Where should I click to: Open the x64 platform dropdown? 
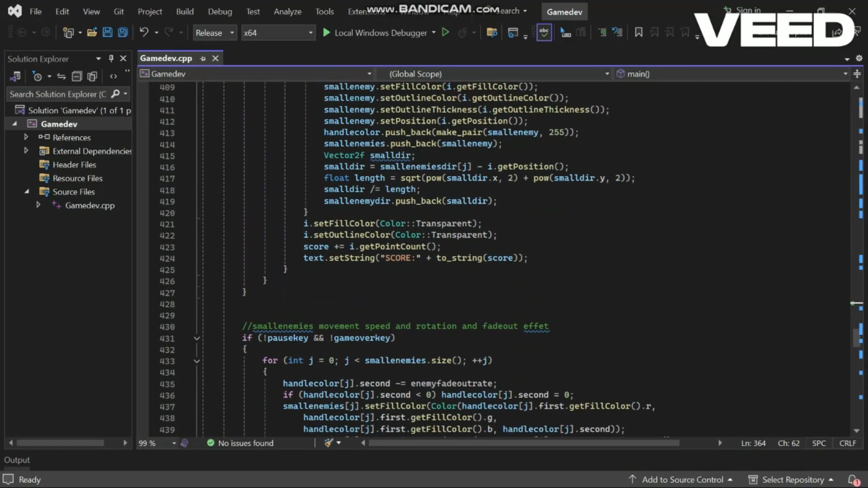pos(310,32)
